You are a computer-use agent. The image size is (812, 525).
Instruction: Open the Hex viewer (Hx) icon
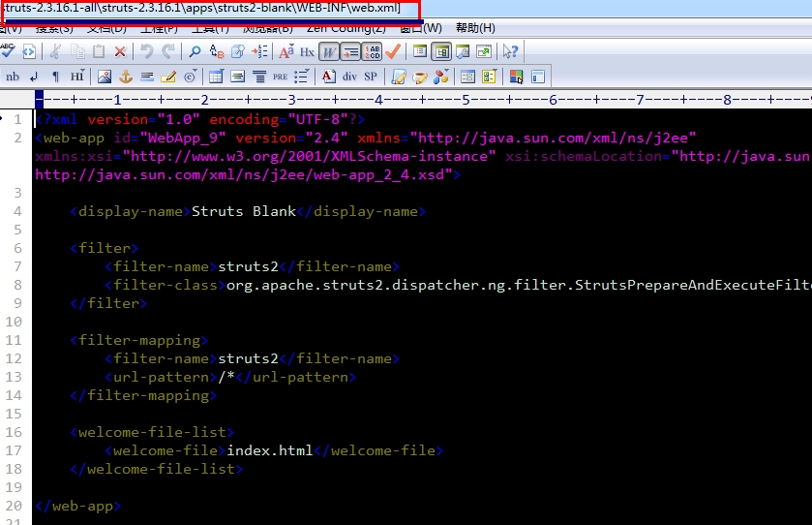point(307,51)
